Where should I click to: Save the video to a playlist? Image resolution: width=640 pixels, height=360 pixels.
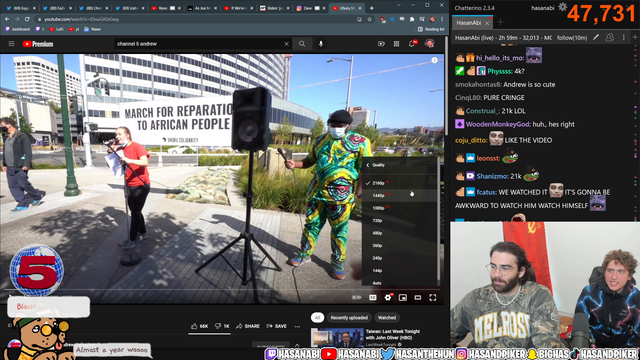point(276,326)
